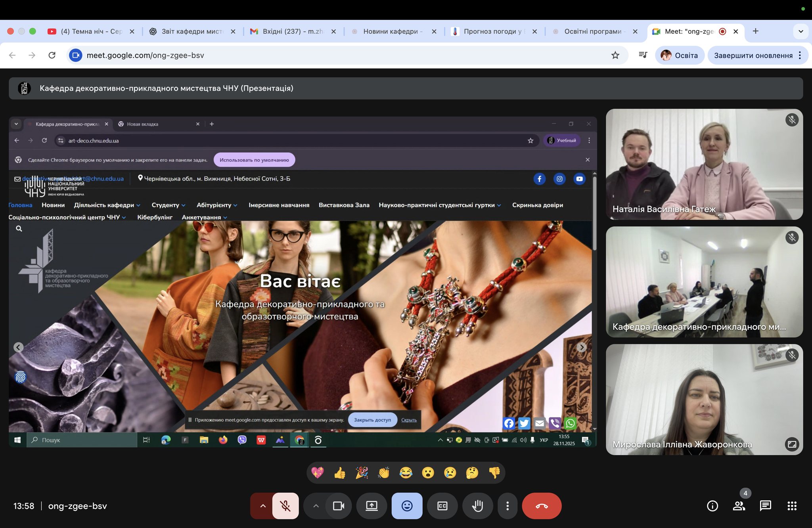Expand audio settings chevron beside microphone

(262, 506)
